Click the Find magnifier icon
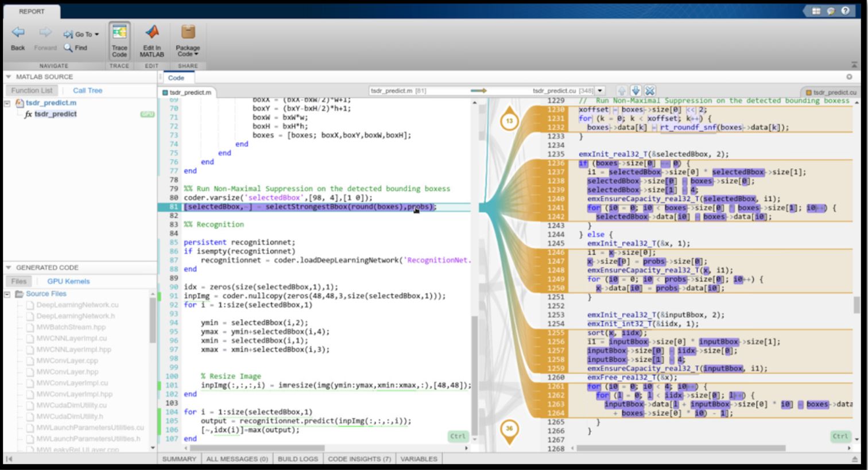This screenshot has width=868, height=470. [68, 48]
